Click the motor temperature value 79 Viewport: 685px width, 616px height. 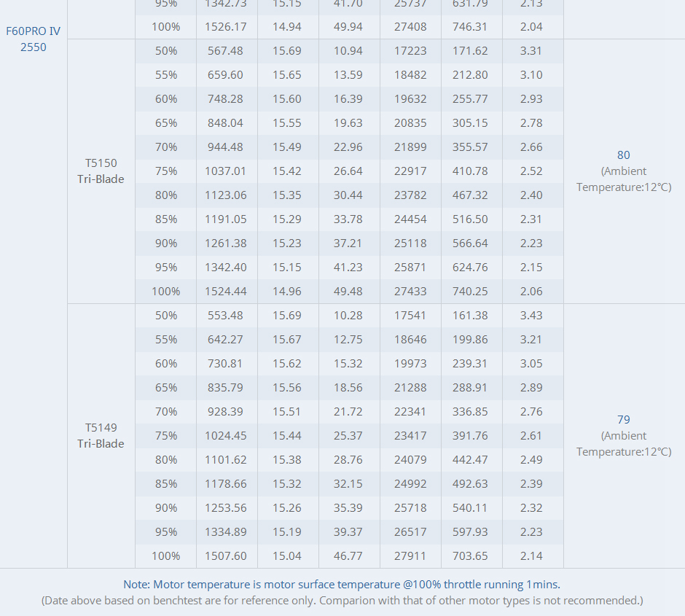coord(624,420)
